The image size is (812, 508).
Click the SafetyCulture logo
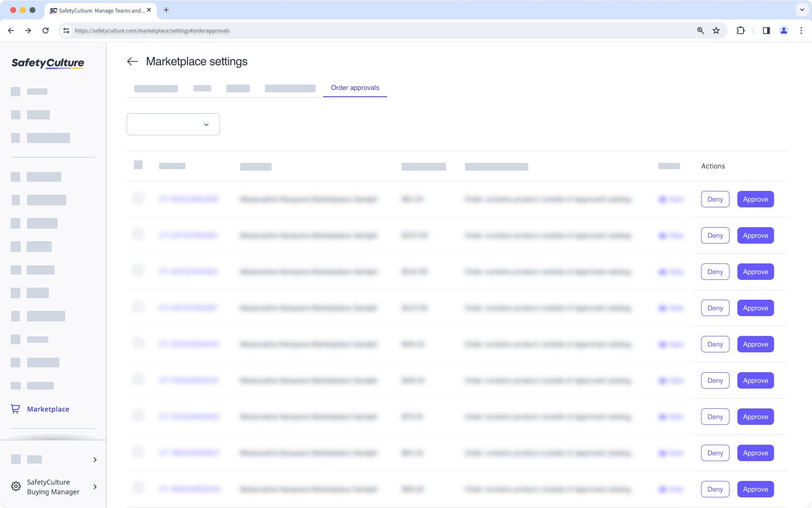tap(47, 63)
